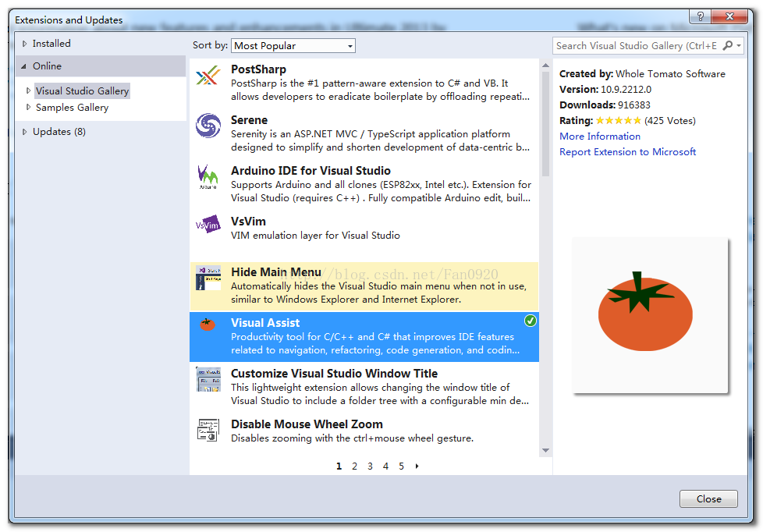Viewport: 763px width, 532px height.
Task: Click the Version 10.9.2212.0 text
Action: pos(605,90)
